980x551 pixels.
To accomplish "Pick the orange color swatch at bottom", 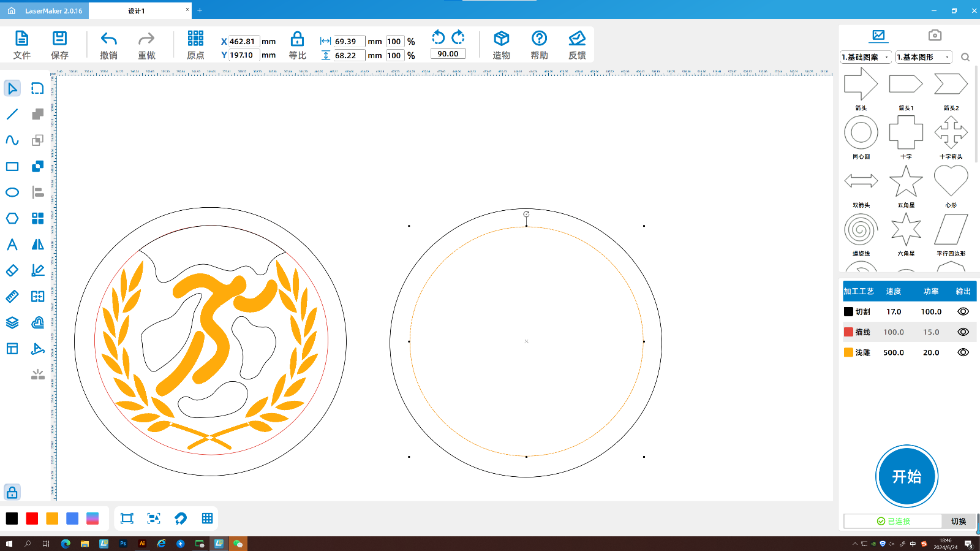I will tap(52, 519).
